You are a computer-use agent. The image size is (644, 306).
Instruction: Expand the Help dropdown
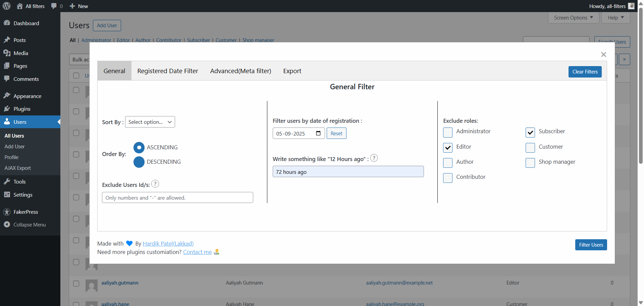615,18
